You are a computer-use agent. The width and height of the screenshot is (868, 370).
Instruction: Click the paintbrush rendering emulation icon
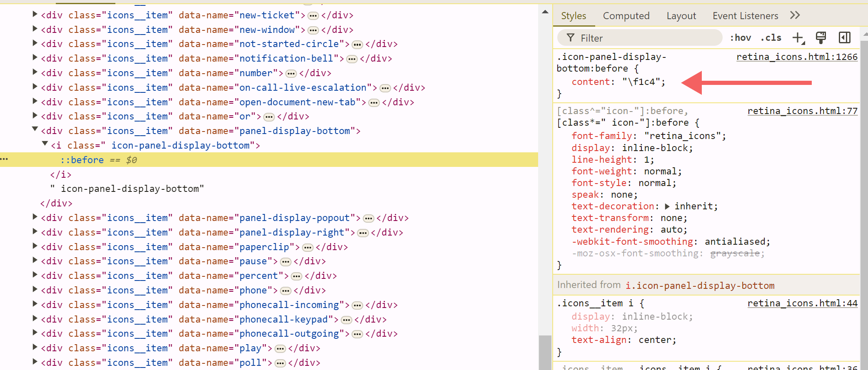point(821,38)
